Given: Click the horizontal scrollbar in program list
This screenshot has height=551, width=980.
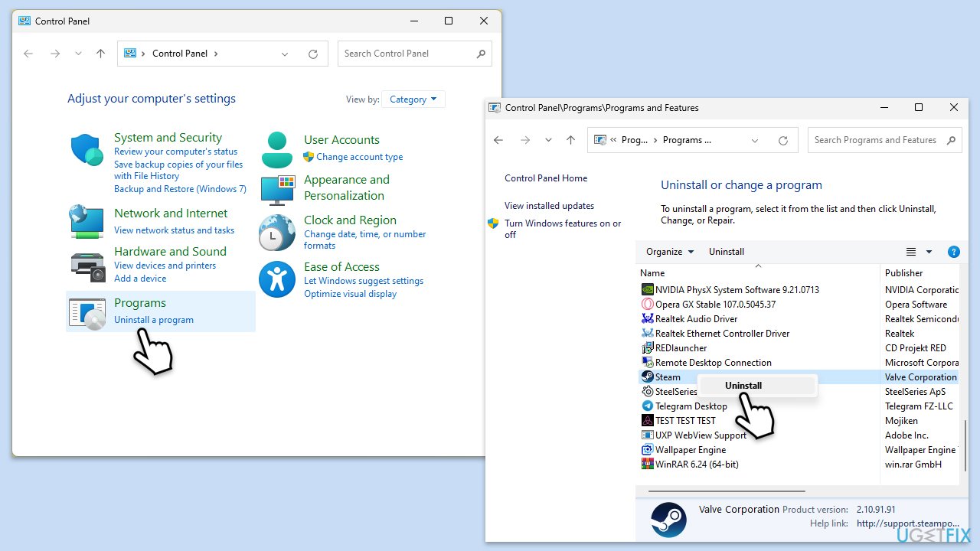Looking at the screenshot, I should (726, 491).
